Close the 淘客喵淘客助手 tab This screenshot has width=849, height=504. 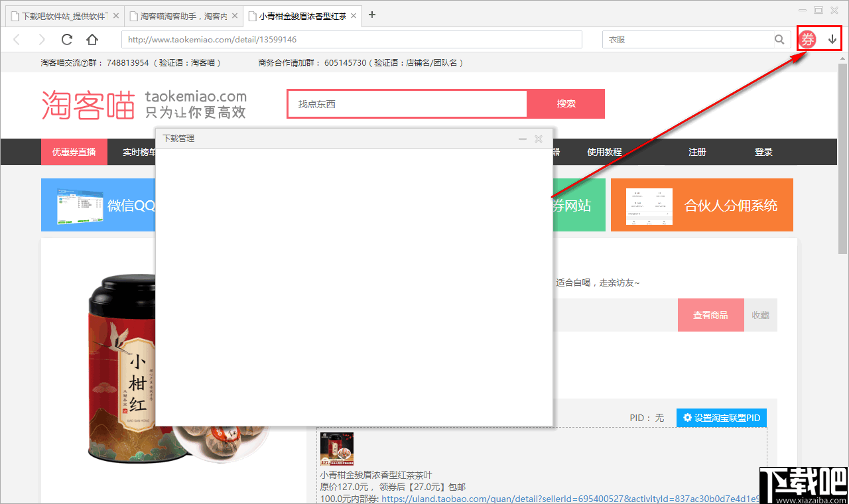[234, 15]
